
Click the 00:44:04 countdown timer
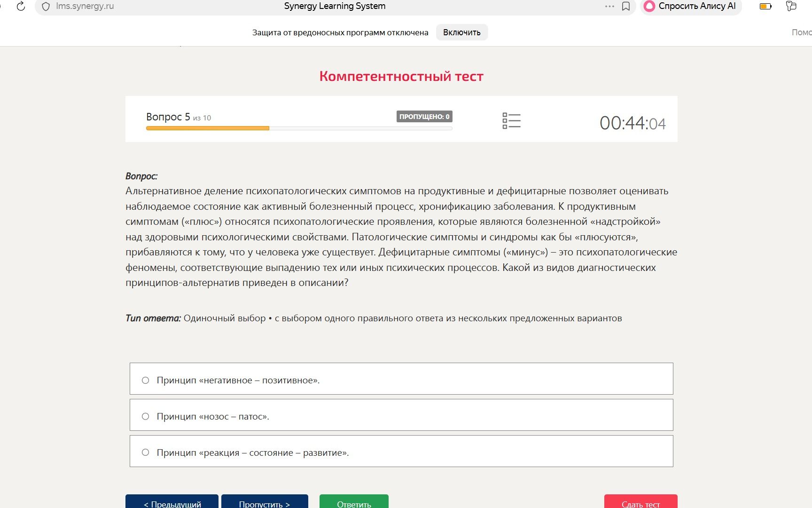tap(632, 123)
